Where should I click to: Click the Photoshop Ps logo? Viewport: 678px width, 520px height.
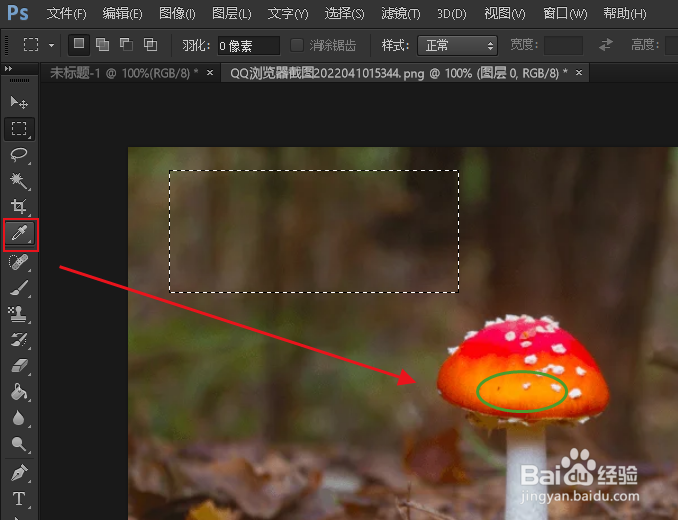coord(18,13)
